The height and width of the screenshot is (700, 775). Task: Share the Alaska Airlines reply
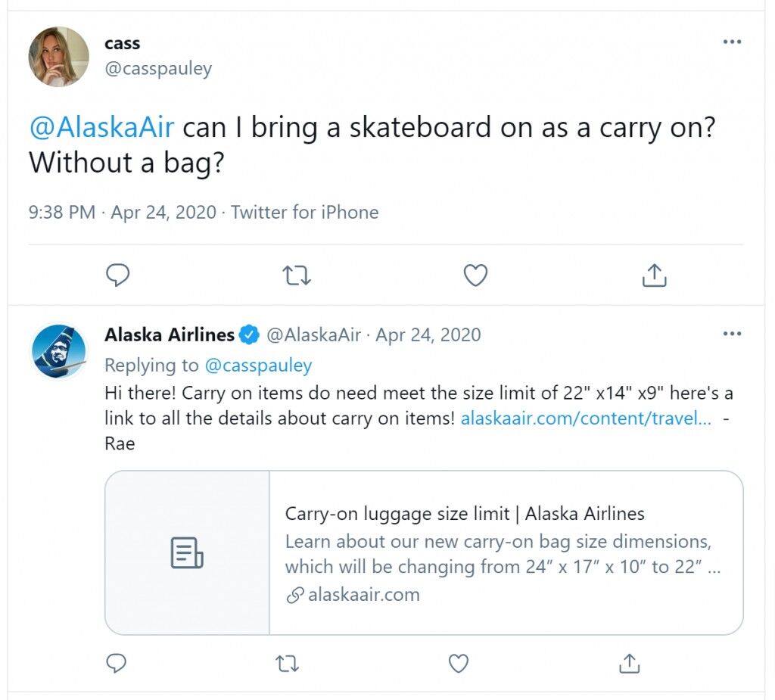pyautogui.click(x=629, y=664)
